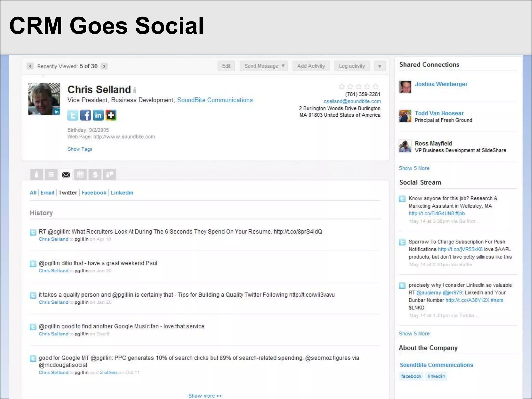This screenshot has height=399, width=532.
Task: Click the green plus add-network icon
Action: click(x=111, y=115)
